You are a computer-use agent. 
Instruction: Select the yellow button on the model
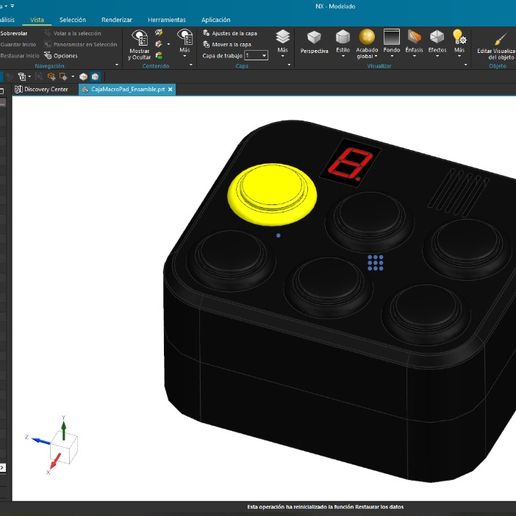(x=272, y=194)
